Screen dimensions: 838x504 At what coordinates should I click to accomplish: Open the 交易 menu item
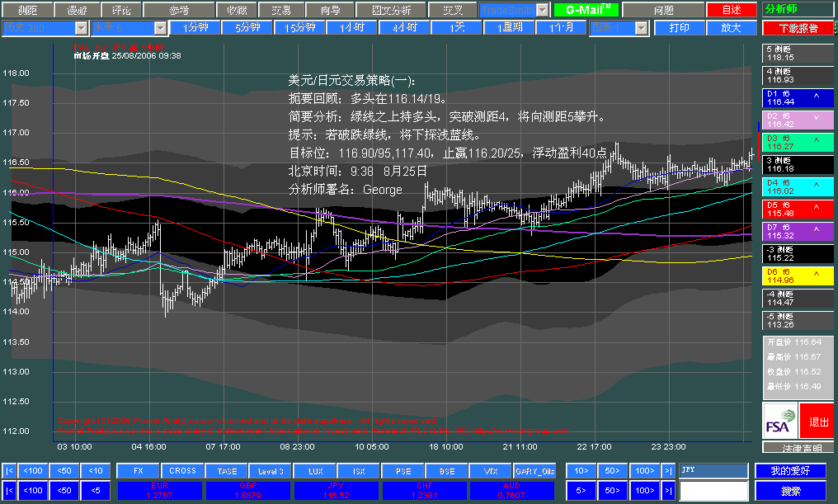pyautogui.click(x=281, y=10)
